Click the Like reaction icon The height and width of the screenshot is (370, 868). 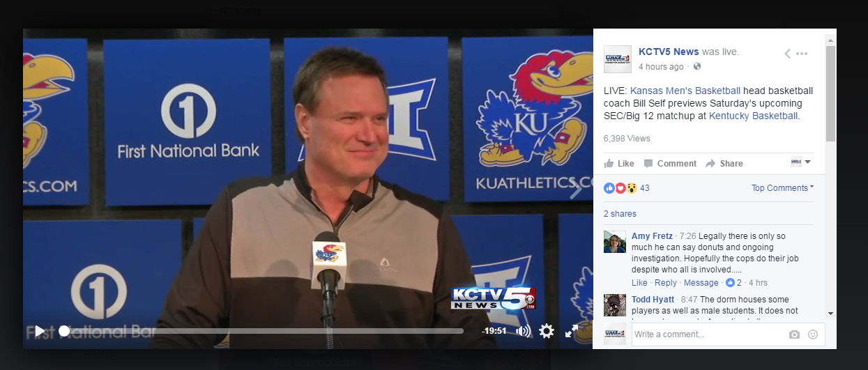click(x=609, y=188)
